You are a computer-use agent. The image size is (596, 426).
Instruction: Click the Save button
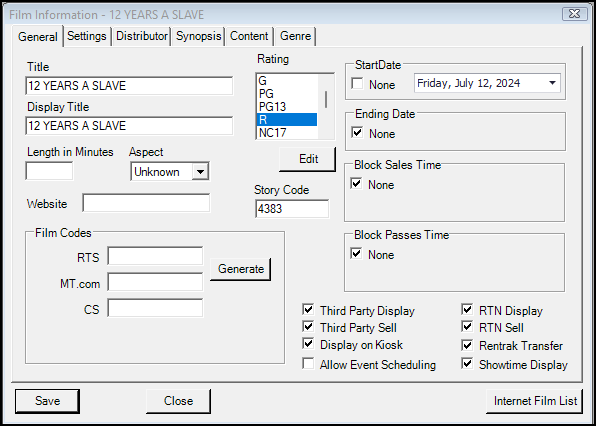tap(48, 401)
